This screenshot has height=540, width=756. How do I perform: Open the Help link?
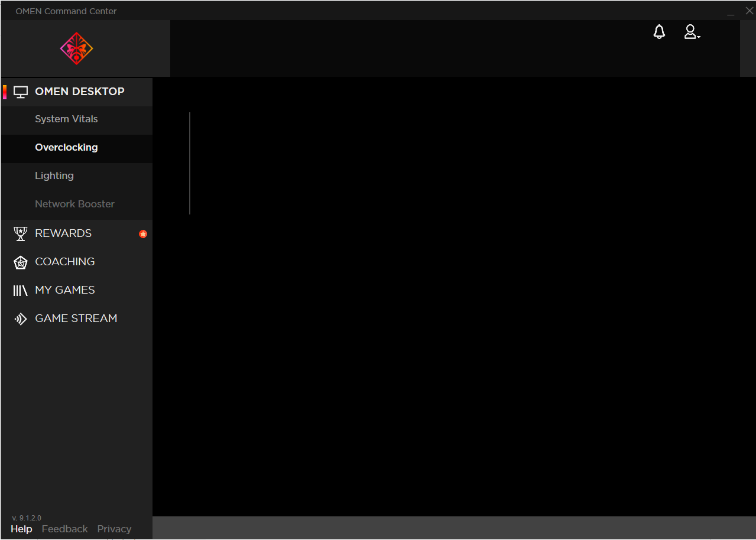point(21,529)
